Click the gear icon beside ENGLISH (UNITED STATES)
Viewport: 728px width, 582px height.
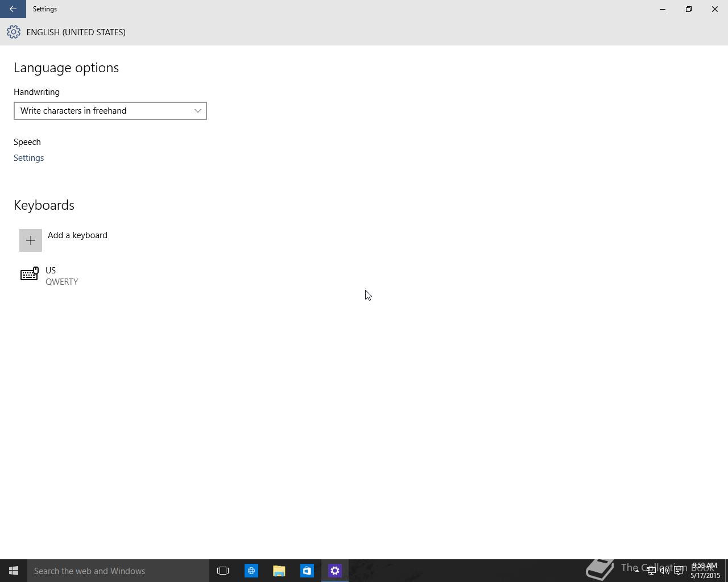14,32
